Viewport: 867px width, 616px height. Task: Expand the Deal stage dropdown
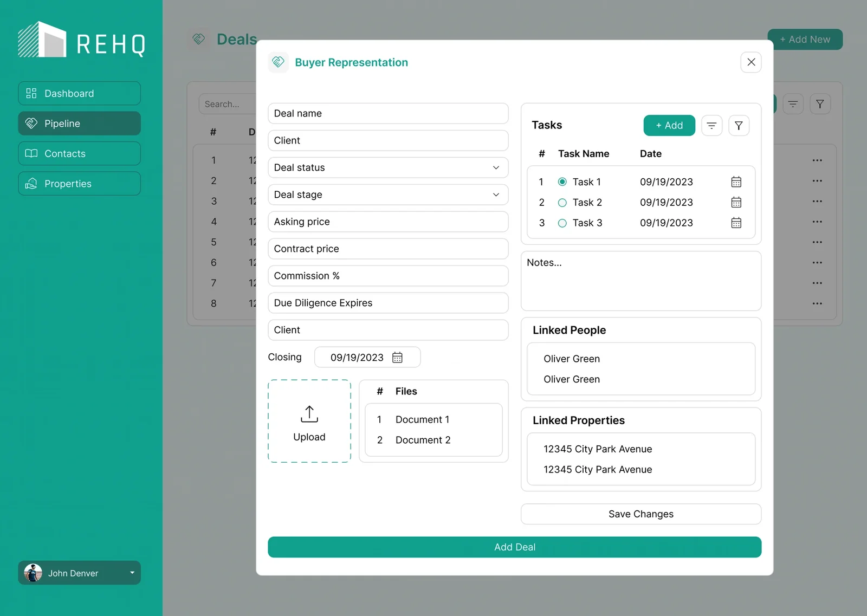tap(388, 194)
